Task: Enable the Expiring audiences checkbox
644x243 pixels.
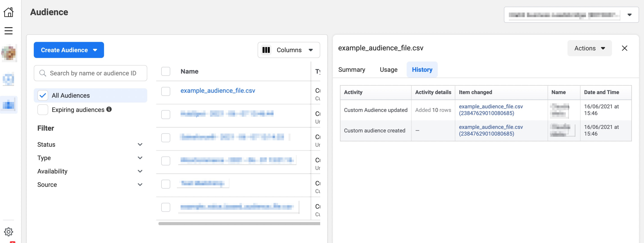Action: 43,110
